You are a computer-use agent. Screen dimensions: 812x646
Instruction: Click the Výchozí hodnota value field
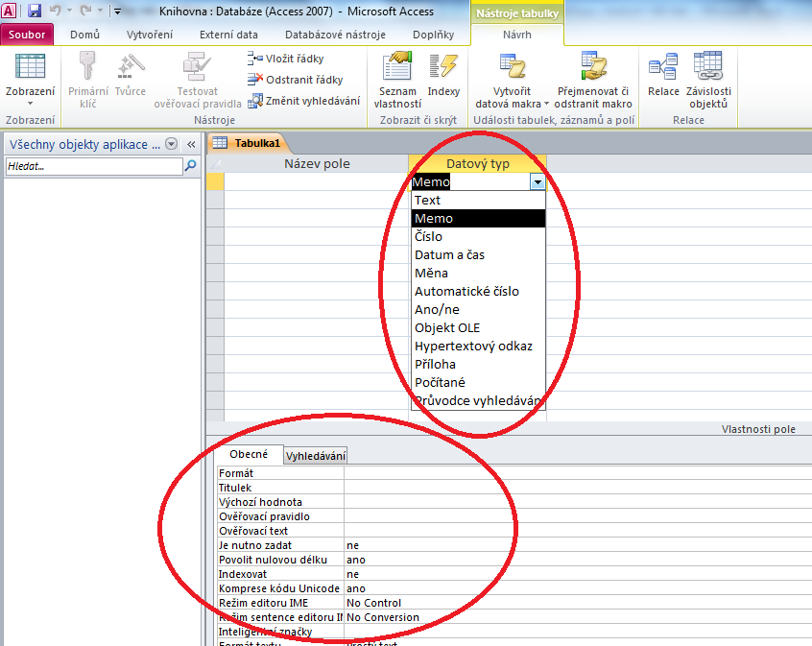578,502
